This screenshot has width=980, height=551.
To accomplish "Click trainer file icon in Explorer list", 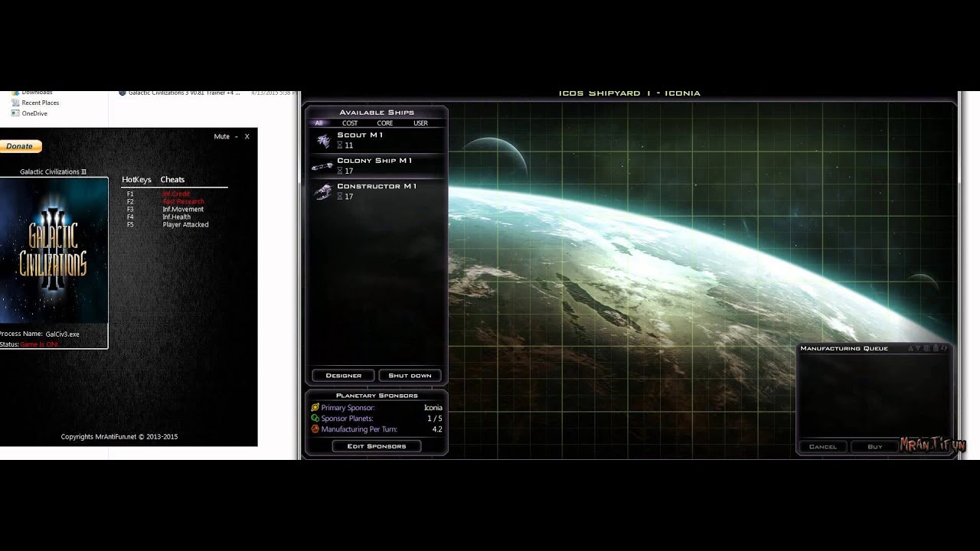I will click(x=122, y=93).
